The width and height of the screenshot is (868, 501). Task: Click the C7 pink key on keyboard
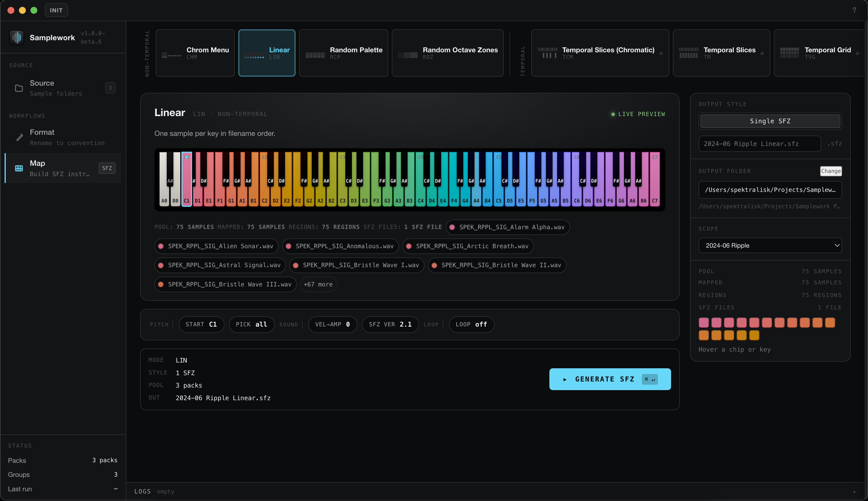[654, 179]
